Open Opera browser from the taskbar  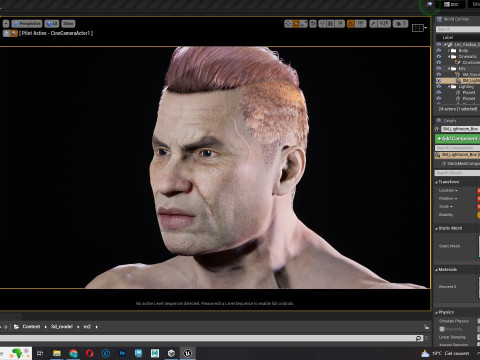(x=90, y=353)
